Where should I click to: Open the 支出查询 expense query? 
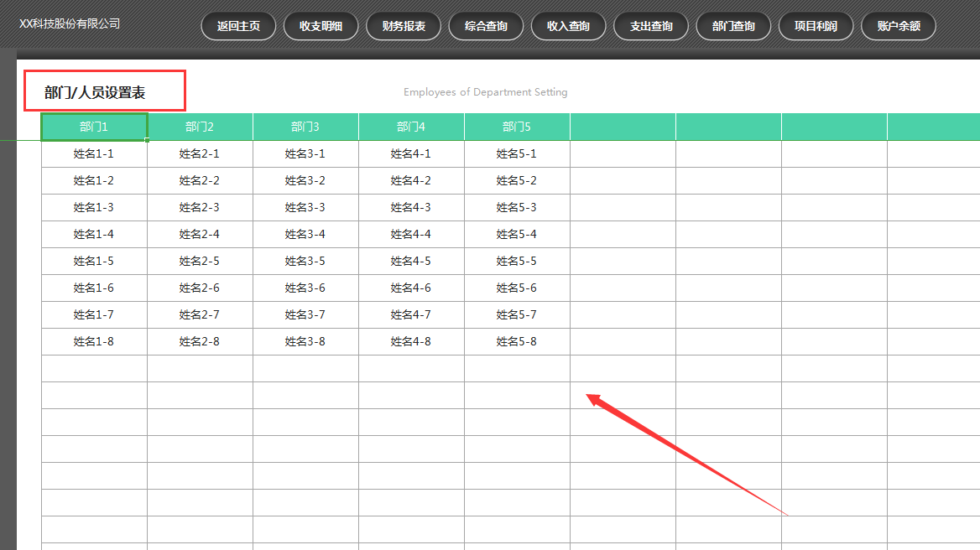click(651, 26)
